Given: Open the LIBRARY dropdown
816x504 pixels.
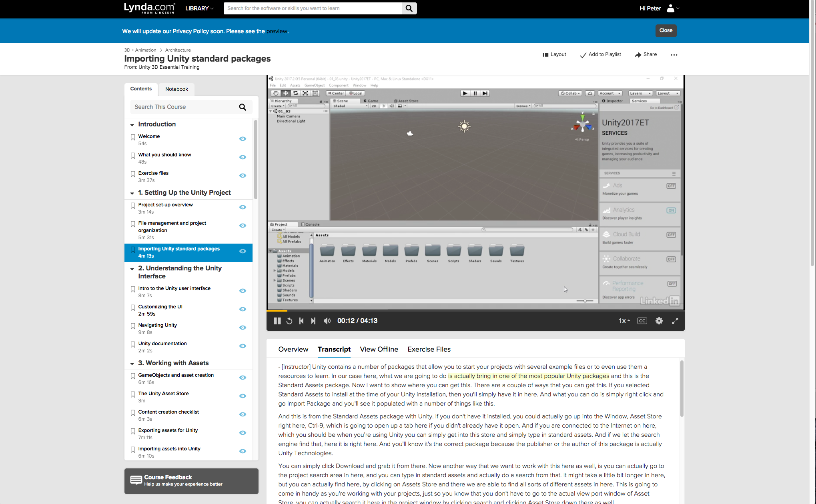Looking at the screenshot, I should coord(199,8).
